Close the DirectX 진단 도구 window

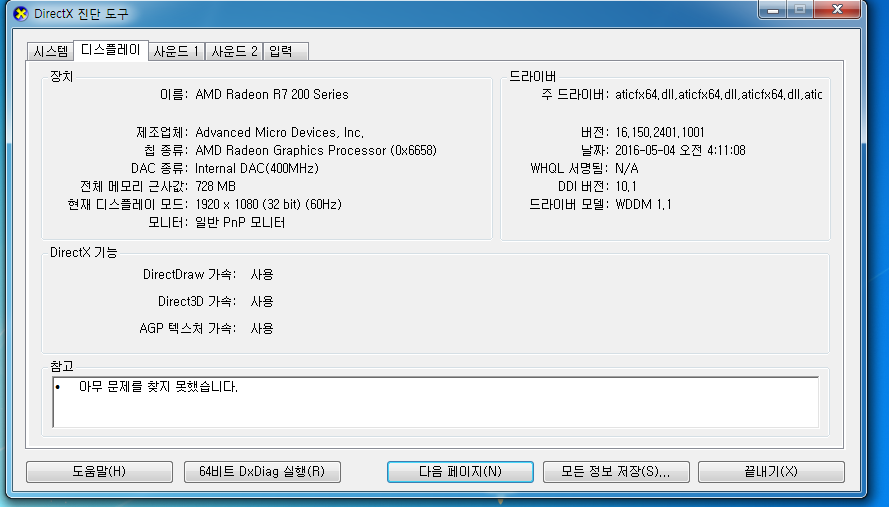pyautogui.click(x=837, y=10)
